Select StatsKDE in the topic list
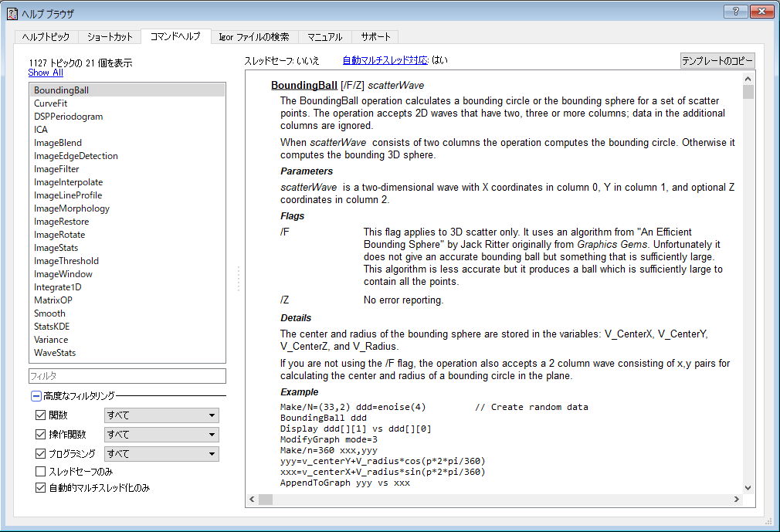The width and height of the screenshot is (780, 532). [127, 327]
